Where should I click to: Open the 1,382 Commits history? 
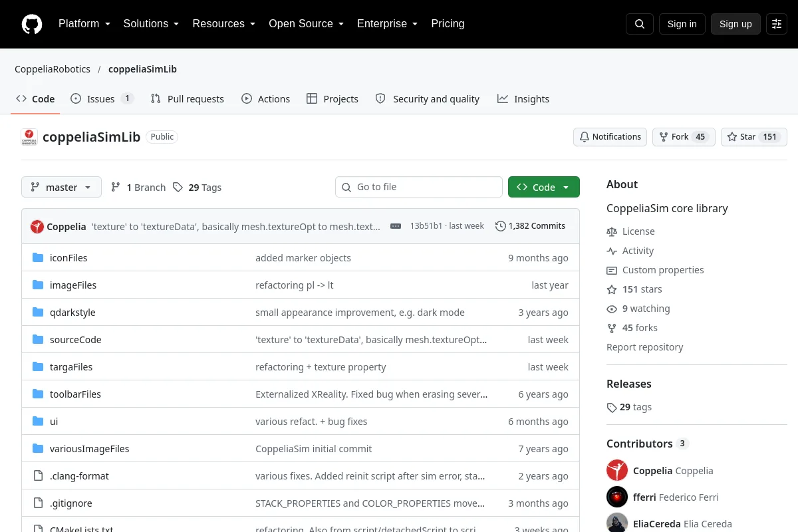click(x=531, y=226)
